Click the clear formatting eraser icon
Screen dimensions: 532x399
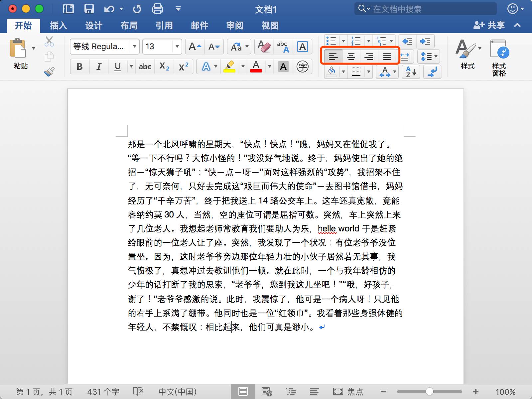click(x=264, y=47)
